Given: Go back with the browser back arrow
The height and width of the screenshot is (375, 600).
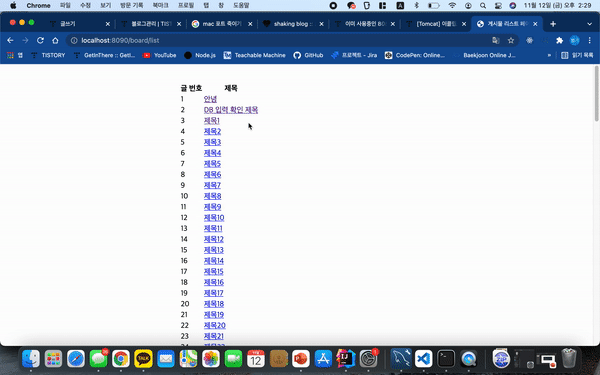Looking at the screenshot, I should tap(10, 40).
